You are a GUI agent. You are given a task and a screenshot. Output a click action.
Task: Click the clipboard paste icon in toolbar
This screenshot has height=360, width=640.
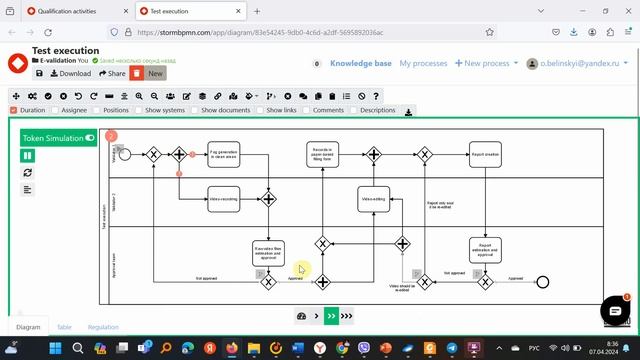(x=332, y=96)
